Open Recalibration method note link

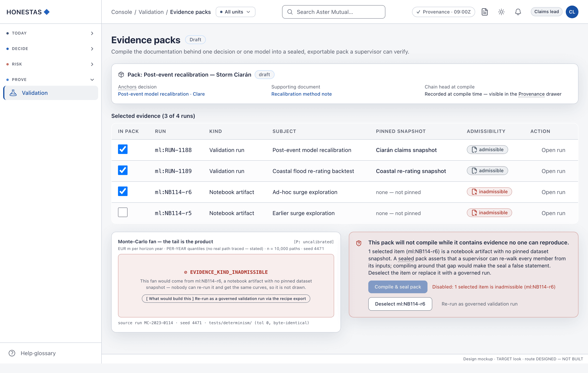301,94
